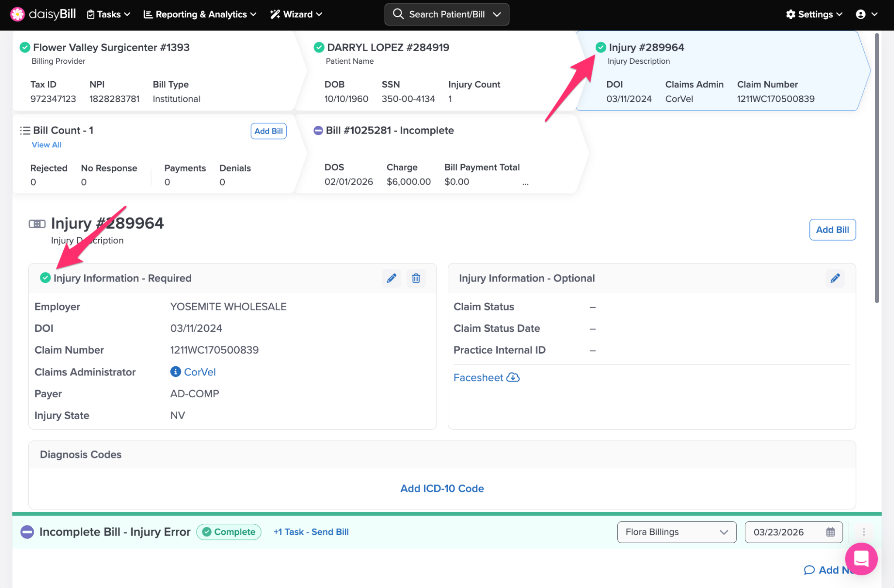894x588 pixels.
Task: Open the Wizard menu
Action: [x=296, y=14]
